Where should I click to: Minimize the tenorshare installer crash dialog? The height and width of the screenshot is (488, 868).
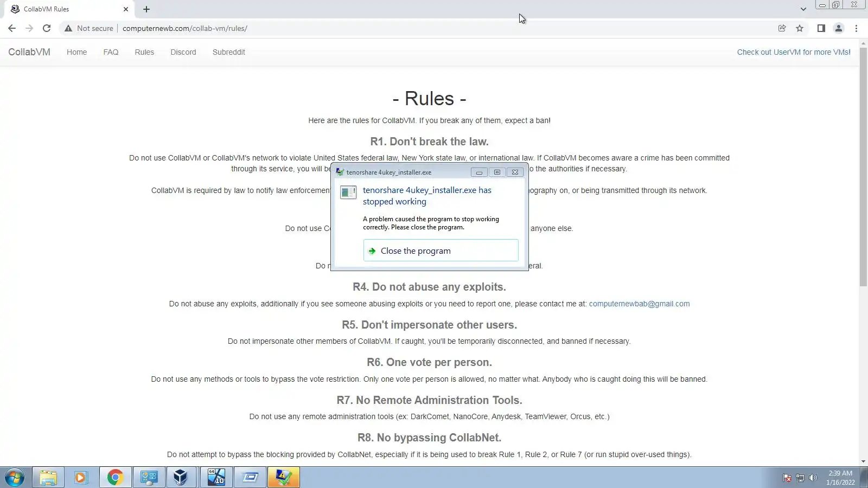pyautogui.click(x=479, y=172)
